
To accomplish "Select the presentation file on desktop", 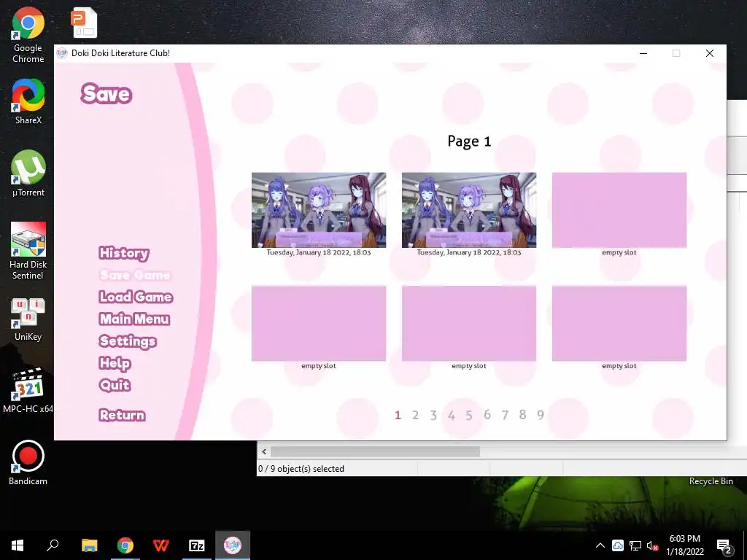I will (85, 23).
